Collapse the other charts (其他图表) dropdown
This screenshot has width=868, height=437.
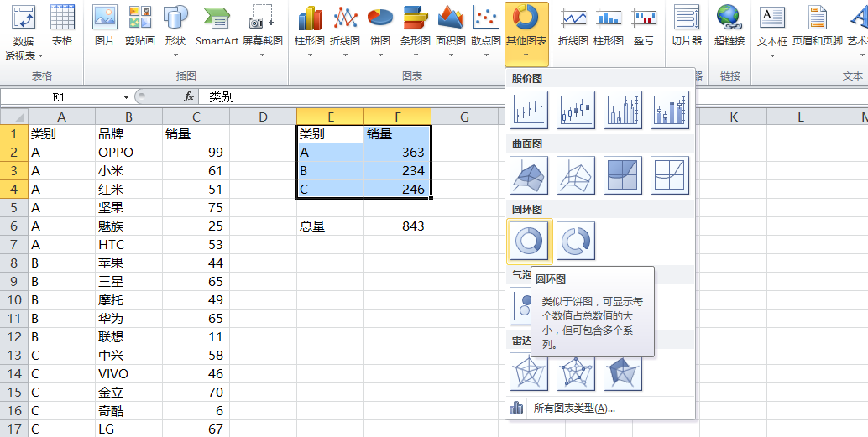click(526, 34)
